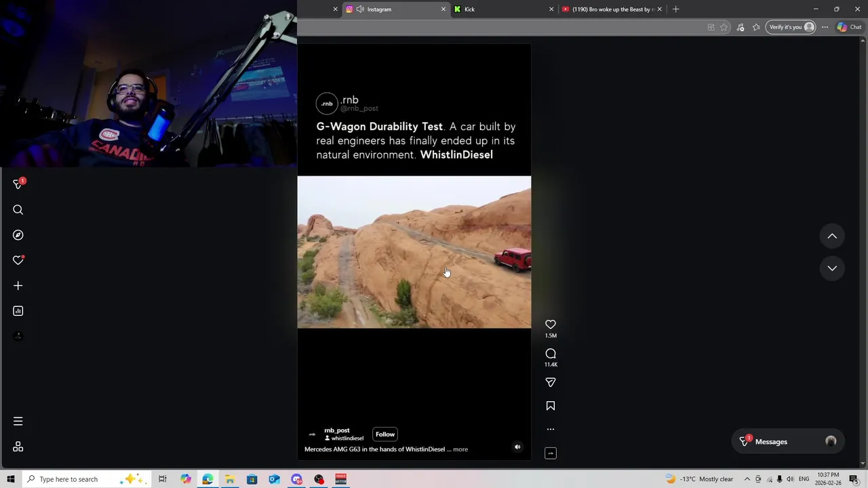
Task: Click the Meet Now camera tray icon
Action: (x=758, y=479)
